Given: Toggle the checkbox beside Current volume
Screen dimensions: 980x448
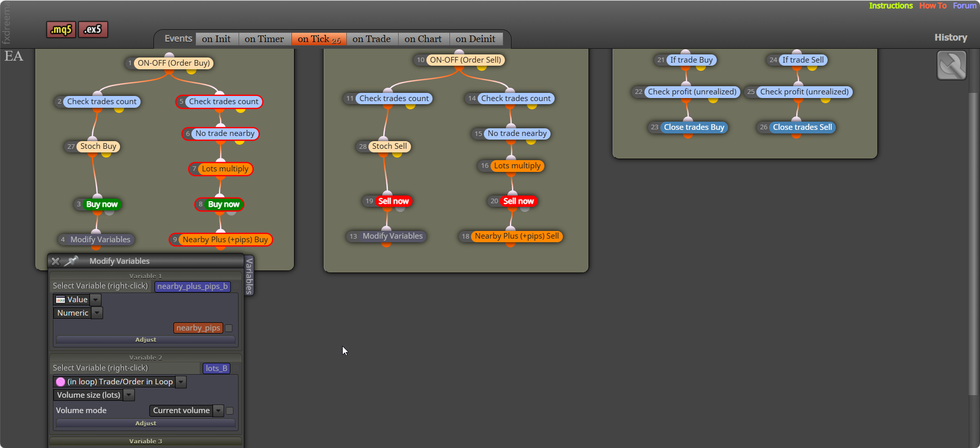Looking at the screenshot, I should pyautogui.click(x=230, y=411).
